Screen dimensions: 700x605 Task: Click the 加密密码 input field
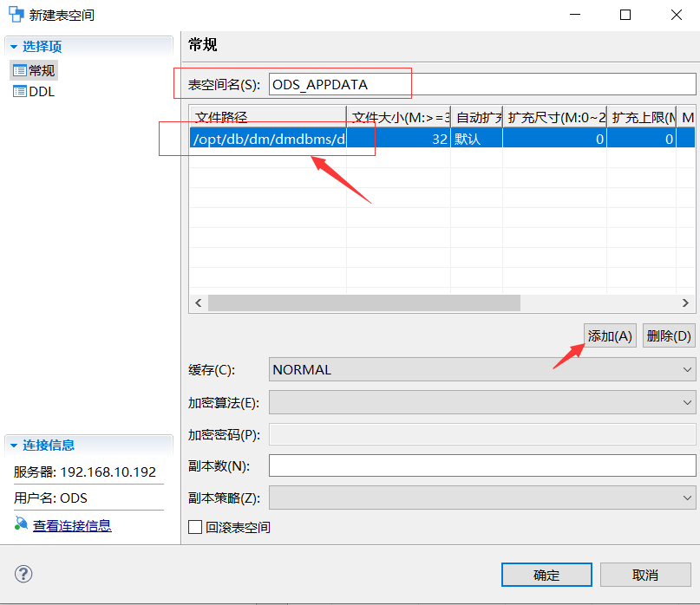coord(482,434)
